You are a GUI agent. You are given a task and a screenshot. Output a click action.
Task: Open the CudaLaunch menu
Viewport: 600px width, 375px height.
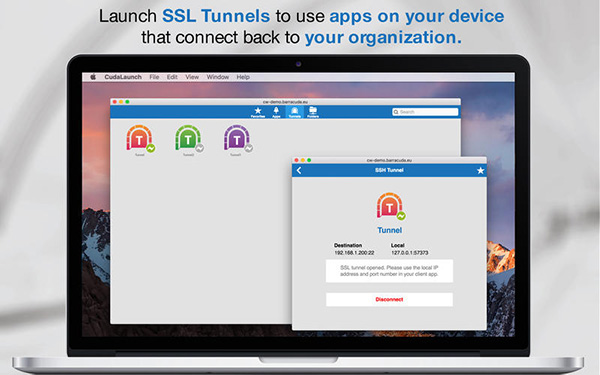(123, 77)
